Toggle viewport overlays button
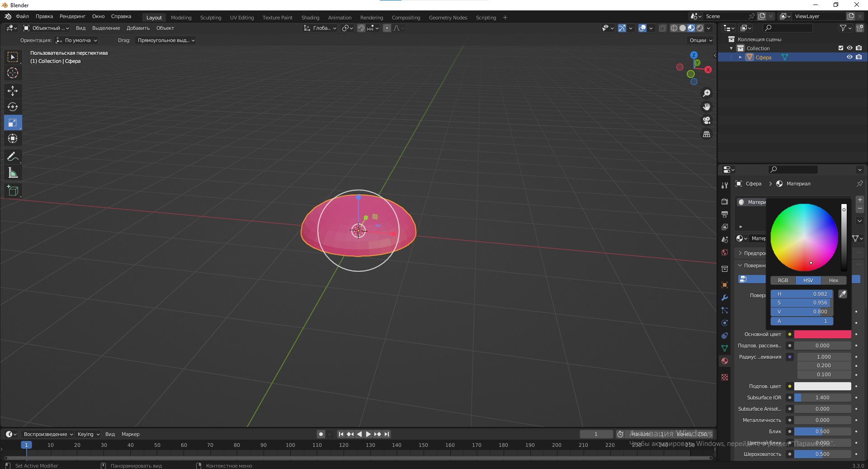The height and width of the screenshot is (469, 868). click(642, 28)
